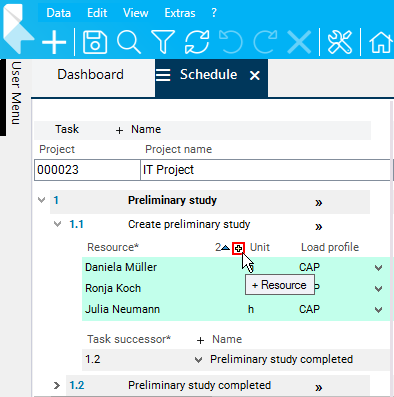Click successor name Preliminary study completed
Screen dimensions: 394x397
tap(281, 359)
